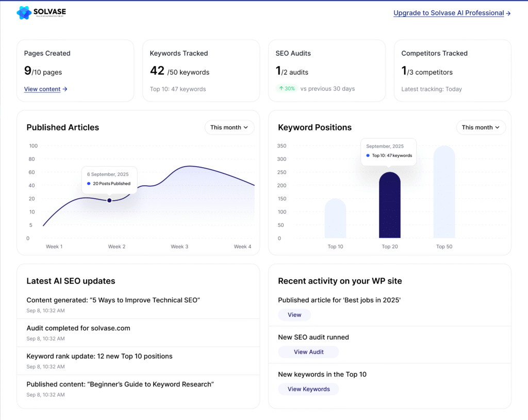Open the 5 Ways to Improve Technical SEO update
Screen dimensions: 528x420
(113, 300)
